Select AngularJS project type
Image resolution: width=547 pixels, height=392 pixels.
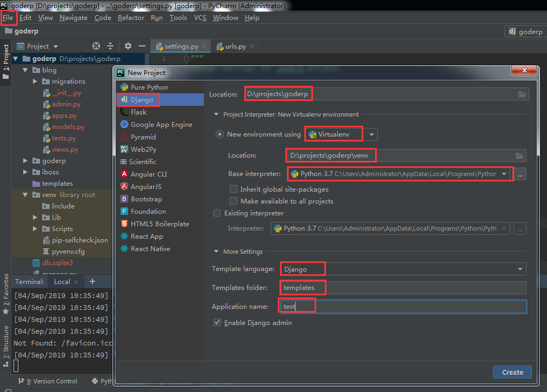(160, 187)
